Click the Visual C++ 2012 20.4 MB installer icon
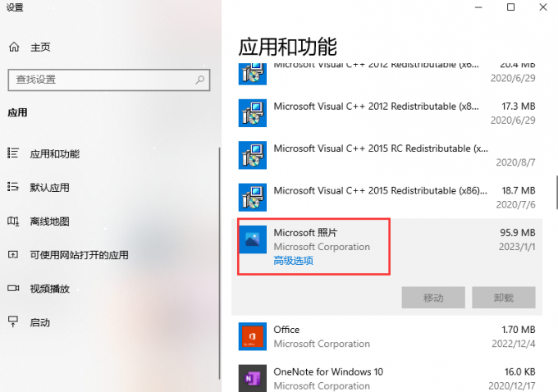The image size is (558, 392). 252,74
